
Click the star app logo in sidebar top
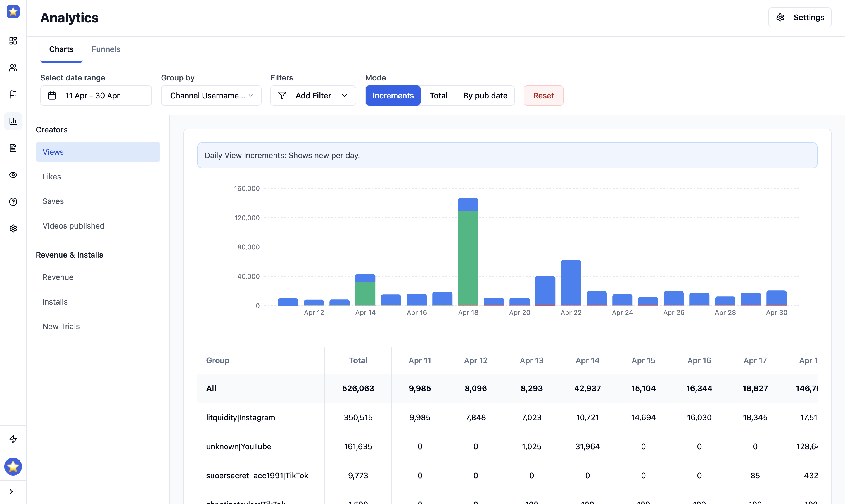click(x=13, y=11)
